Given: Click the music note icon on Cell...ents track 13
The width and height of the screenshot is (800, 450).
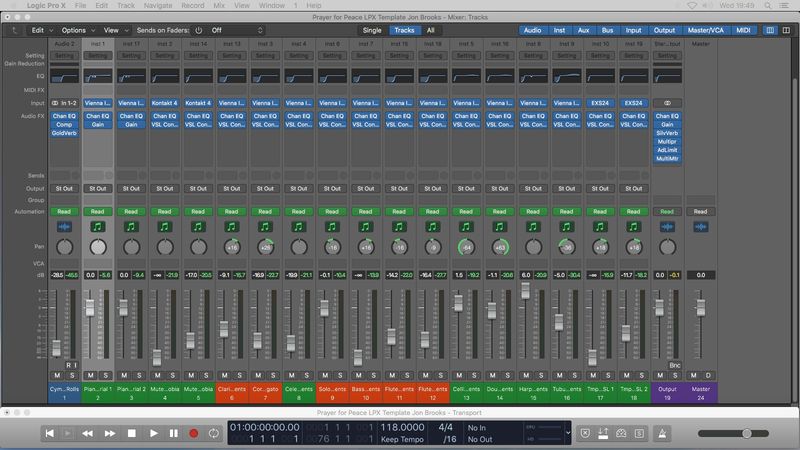Looking at the screenshot, I should pyautogui.click(x=466, y=227).
